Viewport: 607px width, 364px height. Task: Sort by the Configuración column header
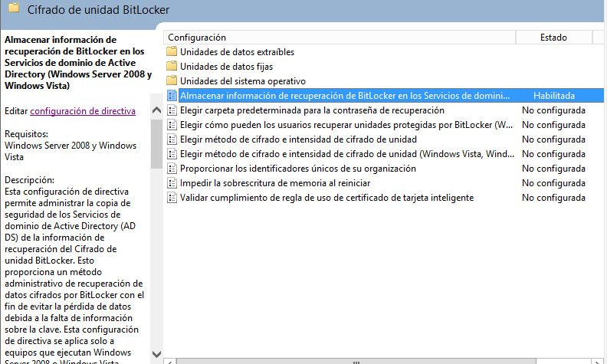(340, 38)
